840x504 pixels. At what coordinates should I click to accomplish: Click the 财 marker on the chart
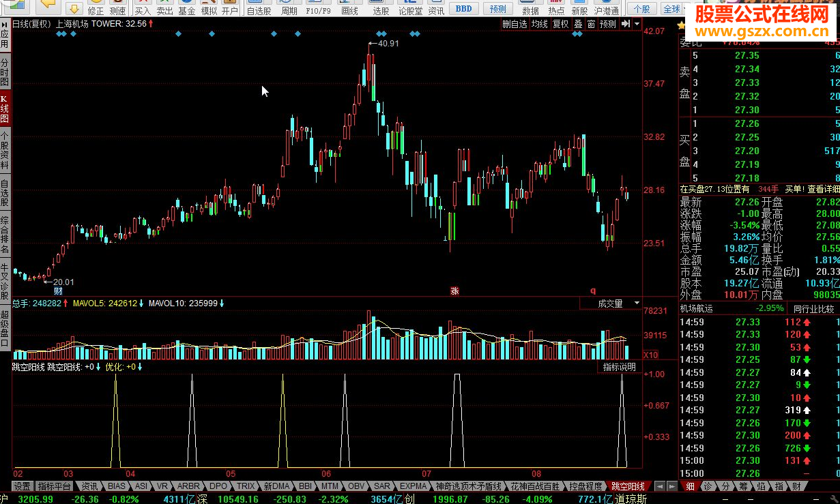click(x=58, y=291)
